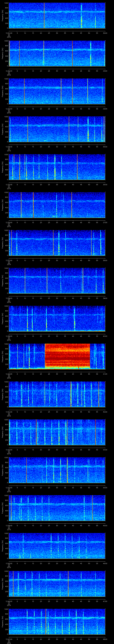114x644 pixels.
Task: Click the "12:44:00" start time label
Action: click(9, 525)
